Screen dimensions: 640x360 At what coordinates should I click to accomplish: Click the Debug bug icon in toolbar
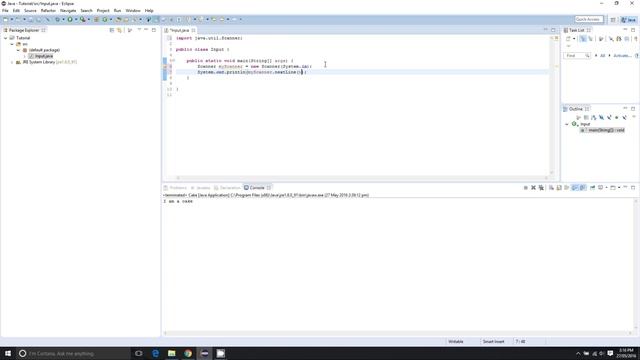58,19
